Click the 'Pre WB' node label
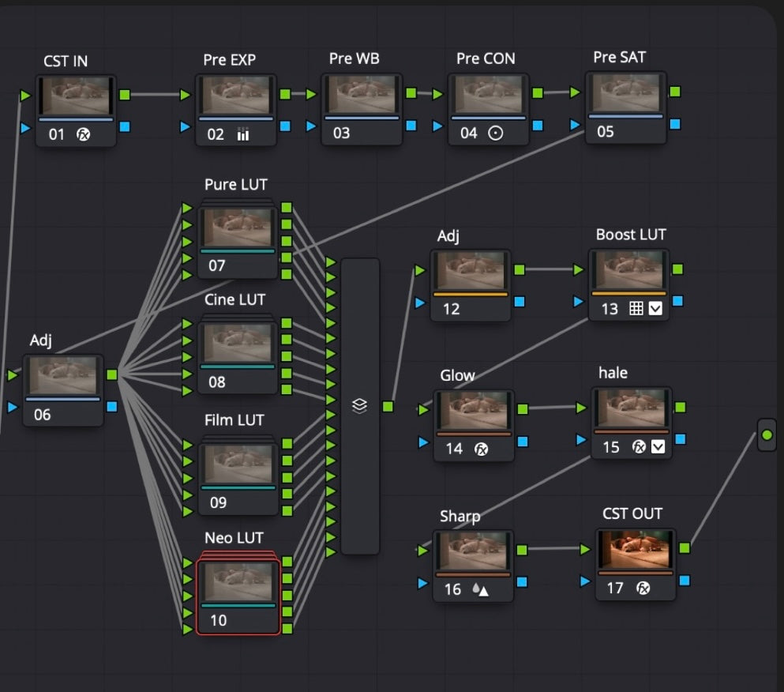Image resolution: width=784 pixels, height=692 pixels. (x=354, y=58)
